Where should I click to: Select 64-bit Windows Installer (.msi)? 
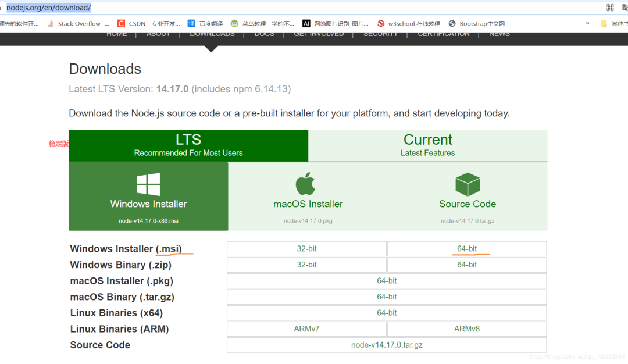(466, 249)
